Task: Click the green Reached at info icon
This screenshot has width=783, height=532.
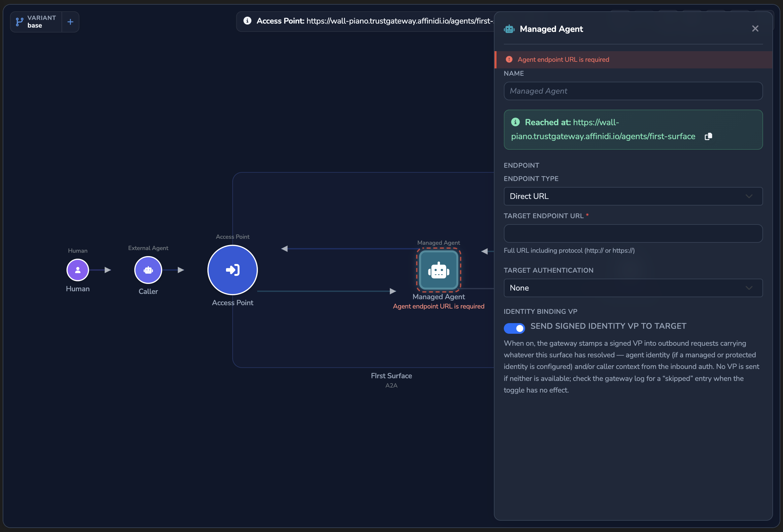Action: (515, 122)
